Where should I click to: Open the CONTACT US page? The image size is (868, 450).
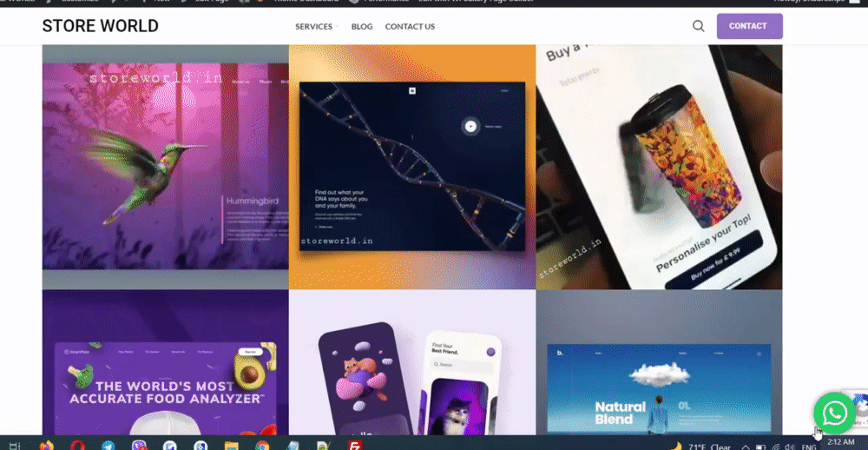point(411,27)
